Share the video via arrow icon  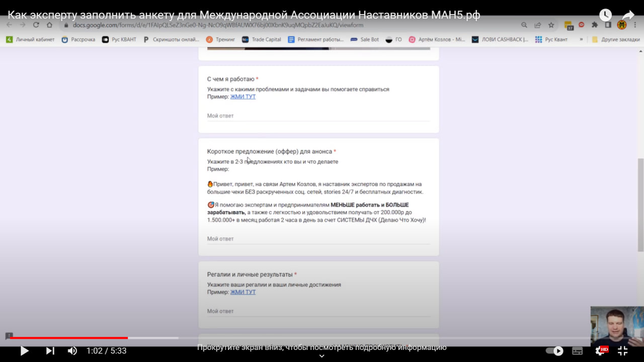coord(628,15)
